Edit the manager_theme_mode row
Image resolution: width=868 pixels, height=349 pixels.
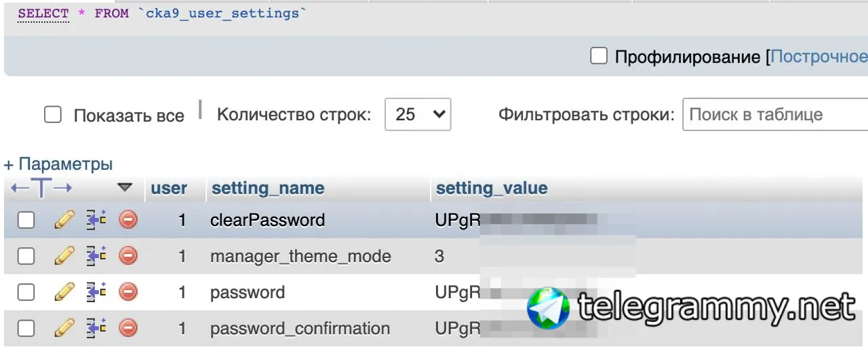(x=64, y=256)
